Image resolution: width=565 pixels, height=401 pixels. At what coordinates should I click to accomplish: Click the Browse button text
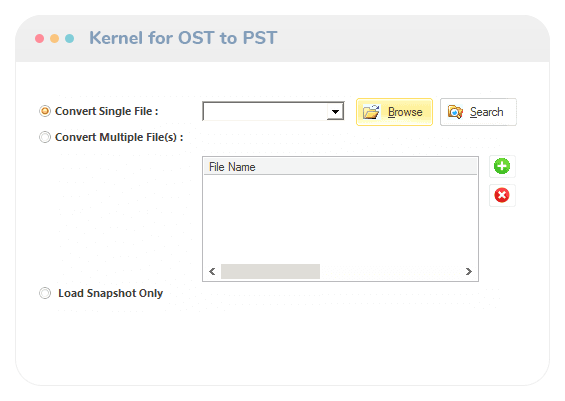click(x=405, y=112)
